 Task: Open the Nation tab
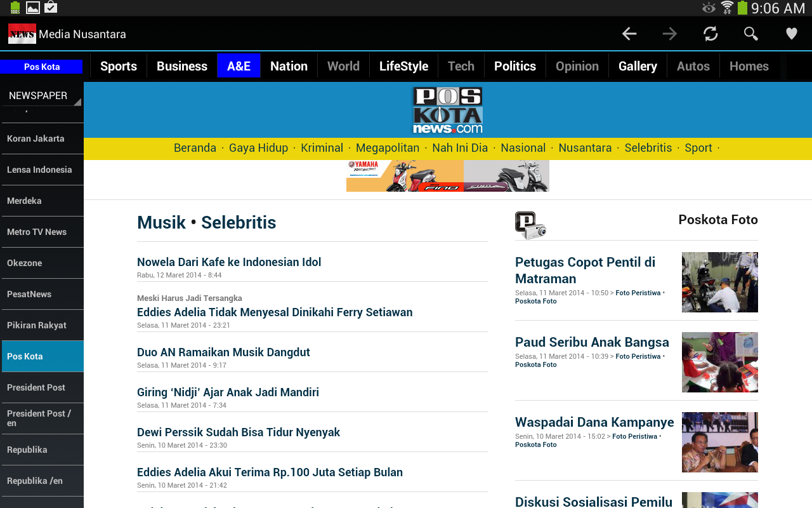(x=289, y=66)
